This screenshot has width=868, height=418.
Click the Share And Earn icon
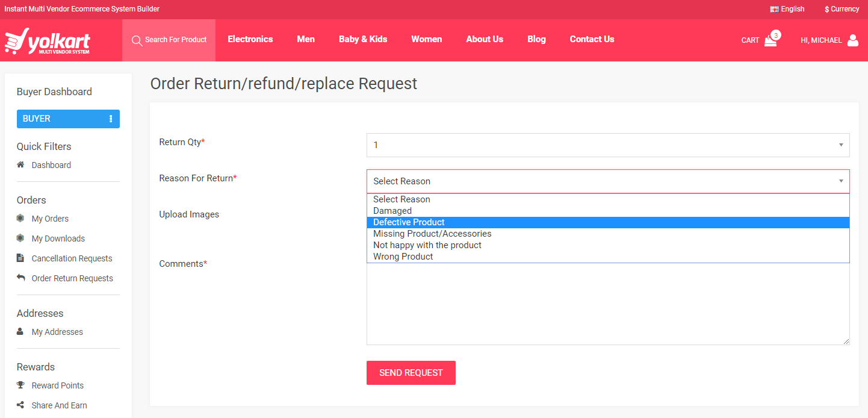(x=20, y=405)
